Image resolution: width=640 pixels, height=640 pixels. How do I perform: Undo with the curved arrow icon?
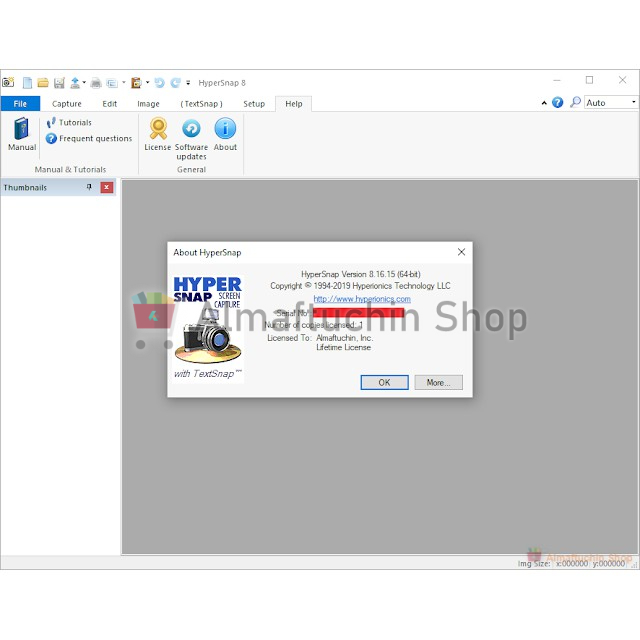point(159,83)
